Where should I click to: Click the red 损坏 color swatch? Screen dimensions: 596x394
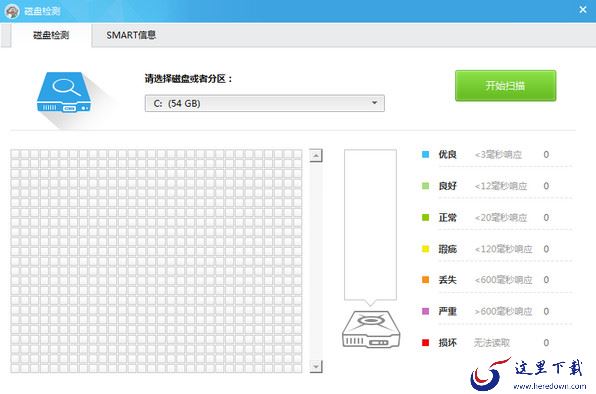coord(426,343)
